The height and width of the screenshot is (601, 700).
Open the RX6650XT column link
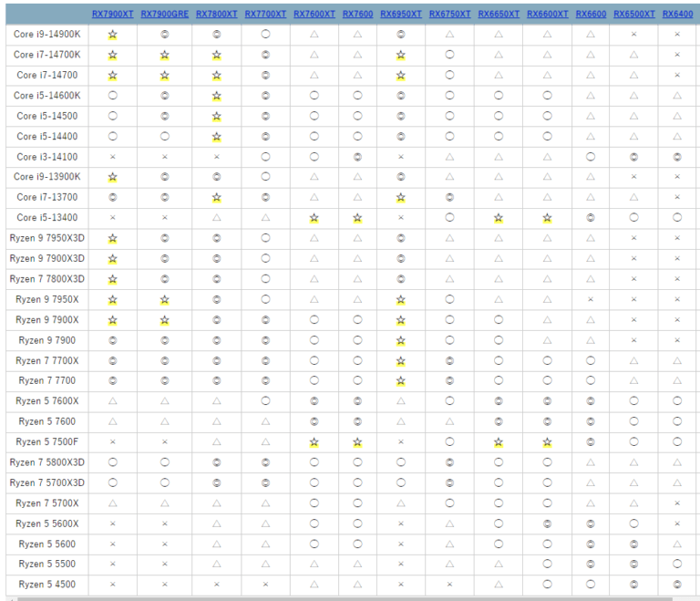click(x=499, y=14)
